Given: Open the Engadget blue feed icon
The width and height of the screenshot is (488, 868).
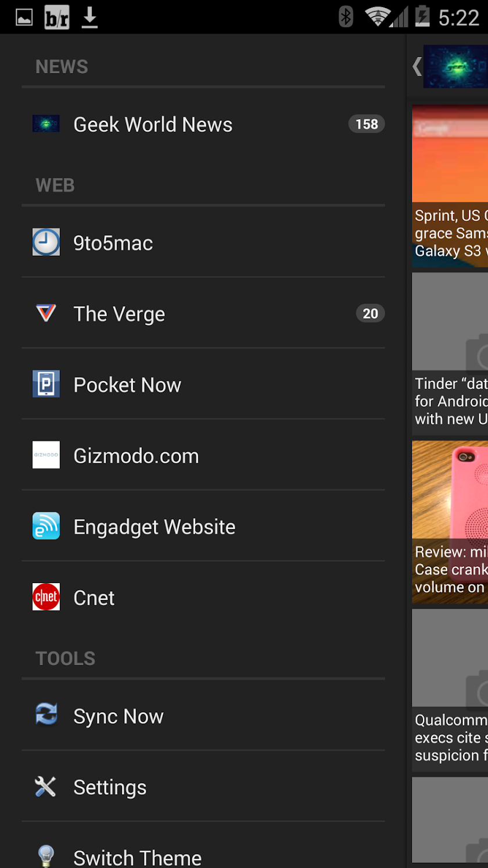Looking at the screenshot, I should [x=46, y=526].
